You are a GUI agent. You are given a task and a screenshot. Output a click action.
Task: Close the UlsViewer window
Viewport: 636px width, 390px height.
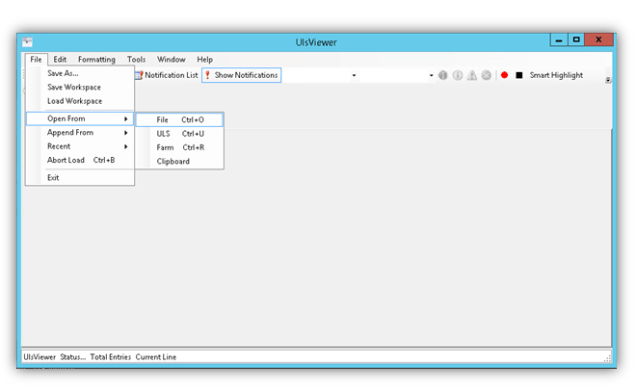coord(599,40)
